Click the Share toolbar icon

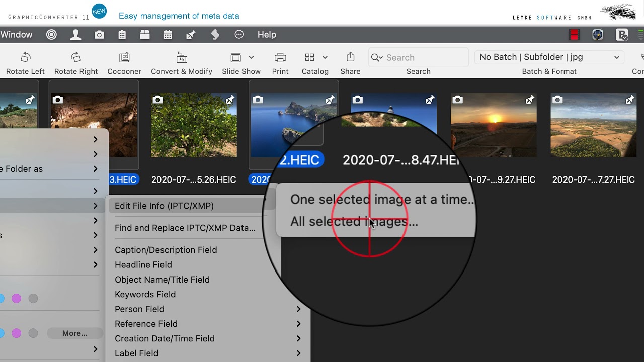click(351, 57)
